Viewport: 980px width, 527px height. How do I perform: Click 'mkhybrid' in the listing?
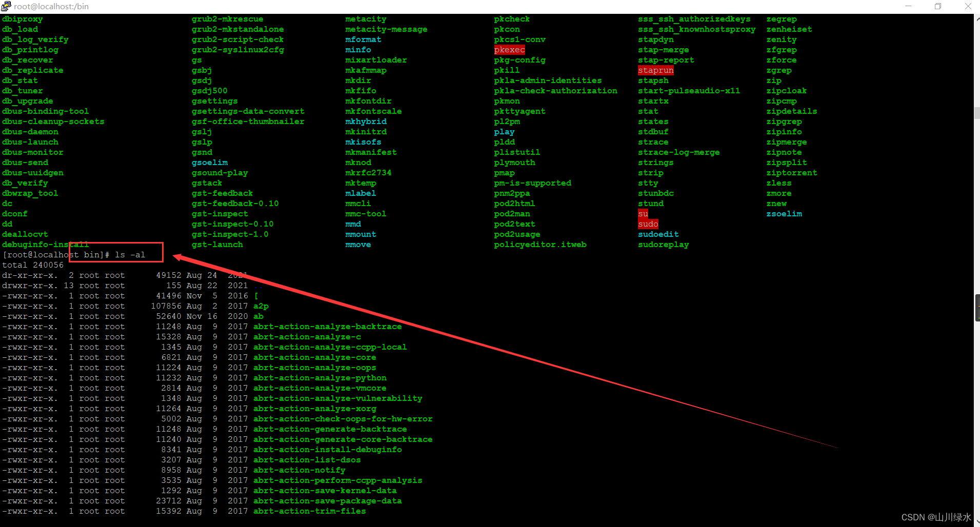pos(366,121)
